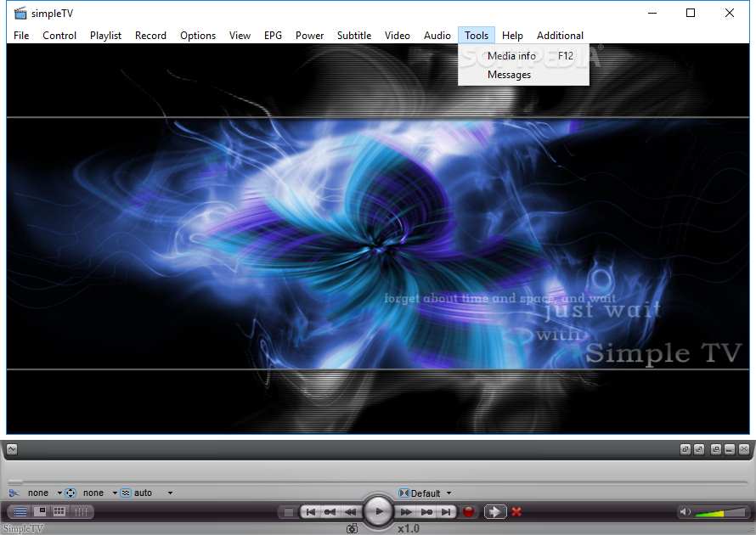This screenshot has height=535, width=756.
Task: Open the Help menu
Action: pos(512,35)
